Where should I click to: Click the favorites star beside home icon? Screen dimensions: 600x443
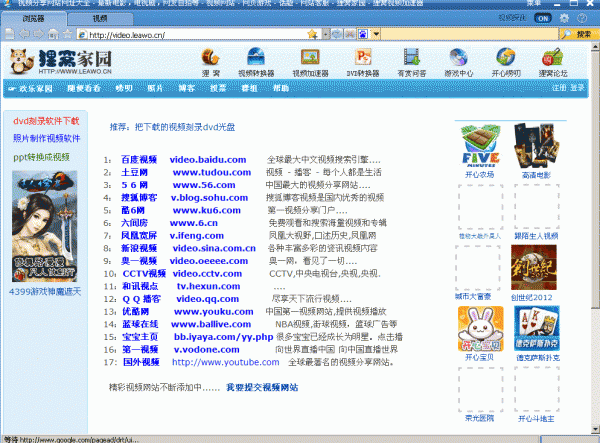pyautogui.click(x=67, y=34)
